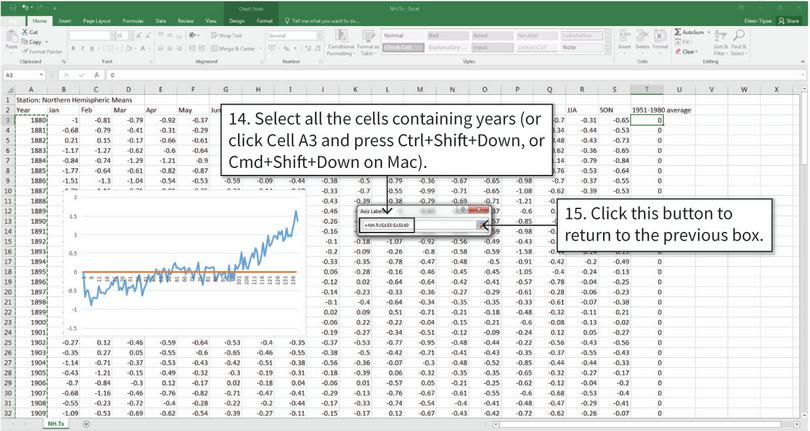This screenshot has width=810, height=431.
Task: Click the Paste icon in Clipboard group
Action: [11, 38]
